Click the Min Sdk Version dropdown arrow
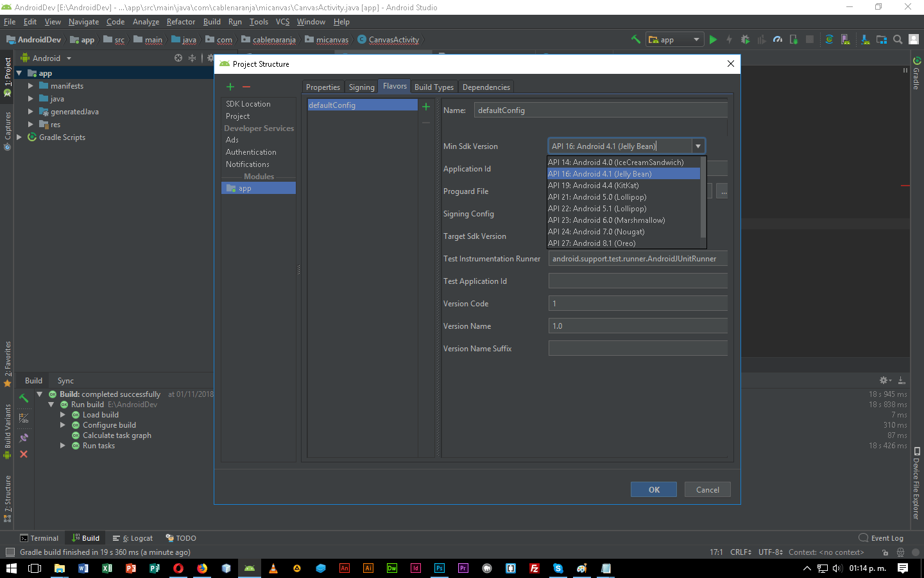Screen dimensions: 924x578 (x=698, y=146)
